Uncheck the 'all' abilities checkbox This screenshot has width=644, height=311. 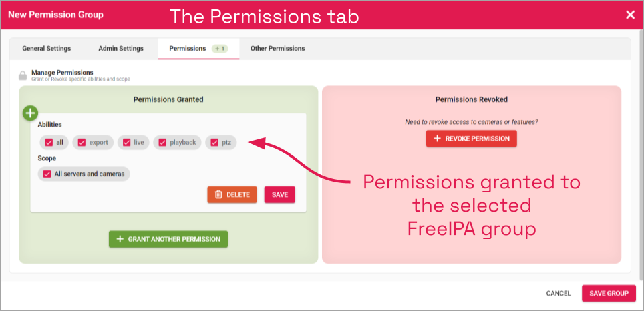49,143
